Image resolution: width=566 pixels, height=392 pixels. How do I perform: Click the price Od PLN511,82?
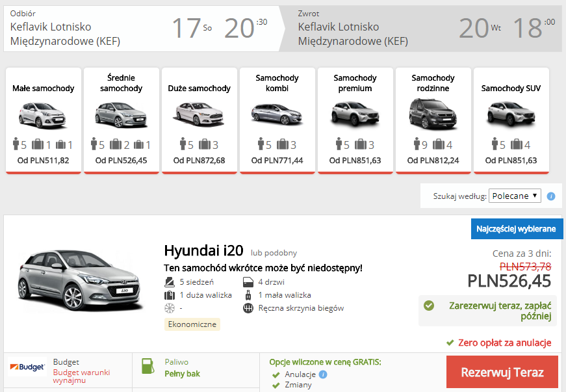click(44, 161)
